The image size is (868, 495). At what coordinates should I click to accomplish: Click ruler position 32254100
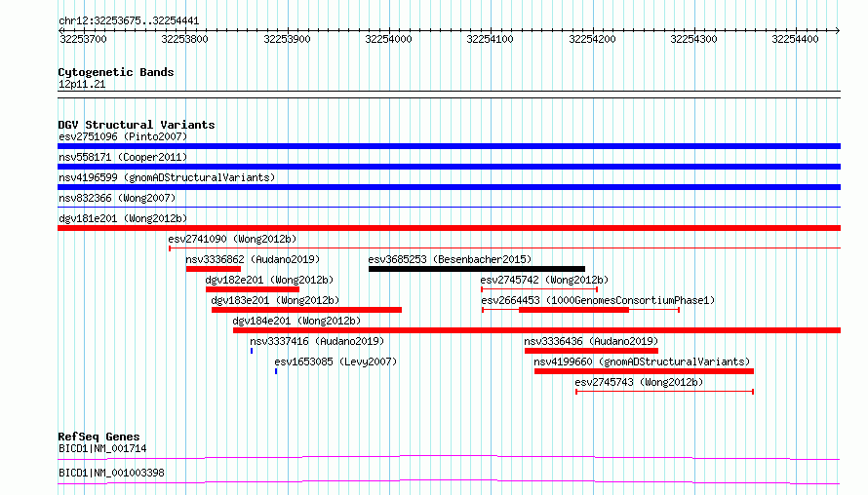tap(490, 39)
